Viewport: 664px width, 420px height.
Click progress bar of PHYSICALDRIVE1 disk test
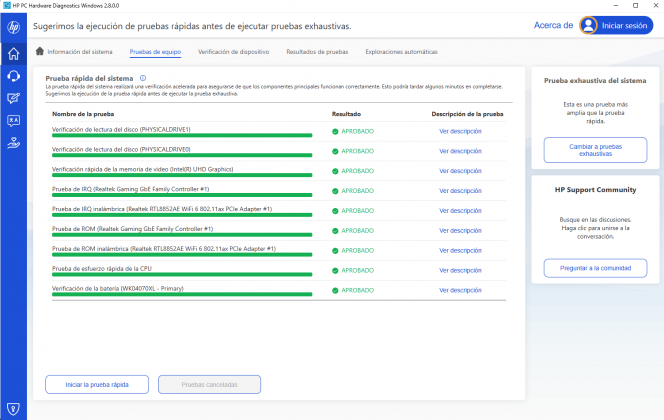pos(182,135)
